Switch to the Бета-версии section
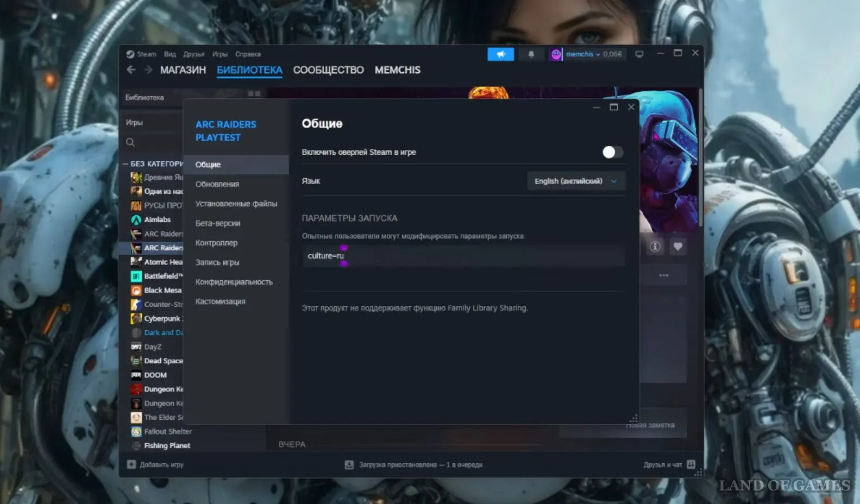The image size is (860, 504). [x=218, y=223]
